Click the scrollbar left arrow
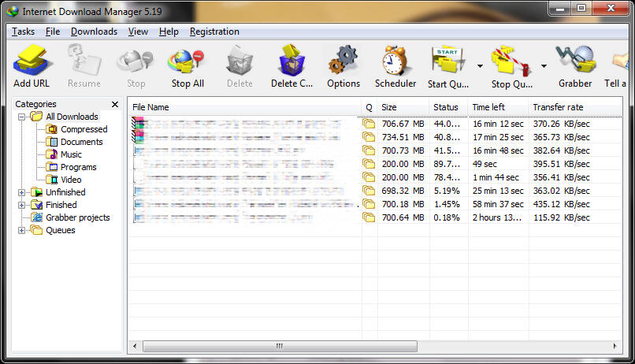This screenshot has height=364, width=635. click(135, 346)
